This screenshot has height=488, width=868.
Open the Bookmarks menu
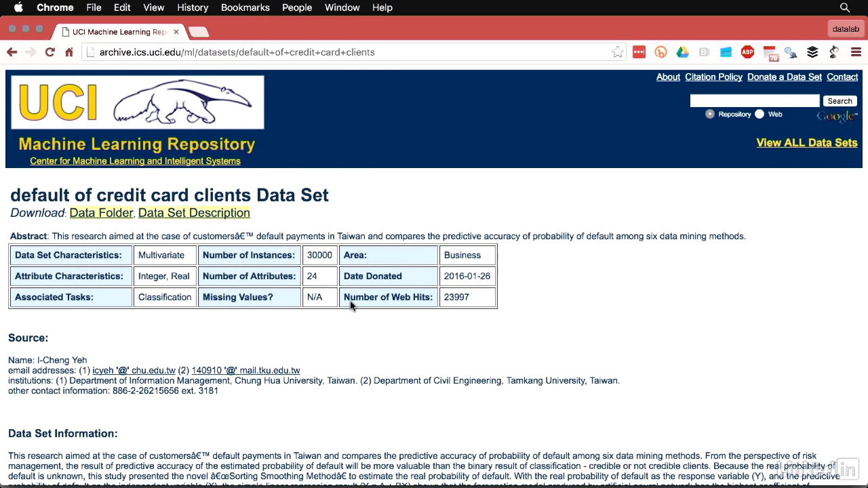(x=245, y=7)
